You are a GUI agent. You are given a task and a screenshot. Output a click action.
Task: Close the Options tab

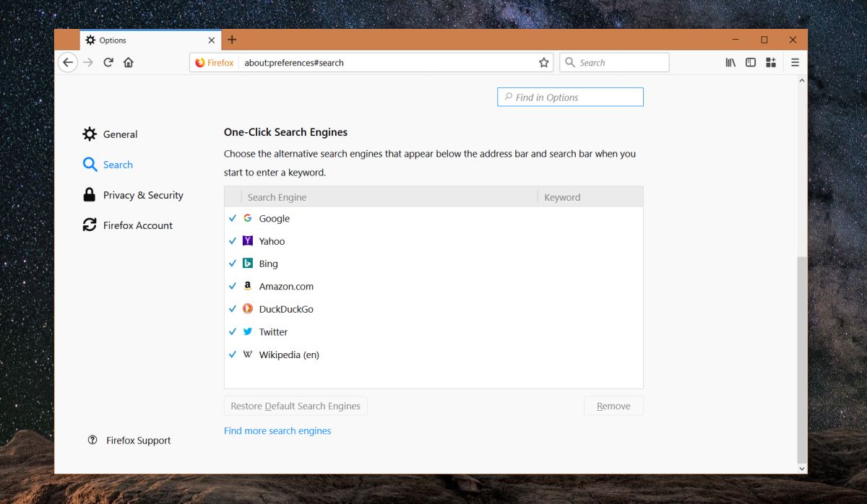[212, 40]
